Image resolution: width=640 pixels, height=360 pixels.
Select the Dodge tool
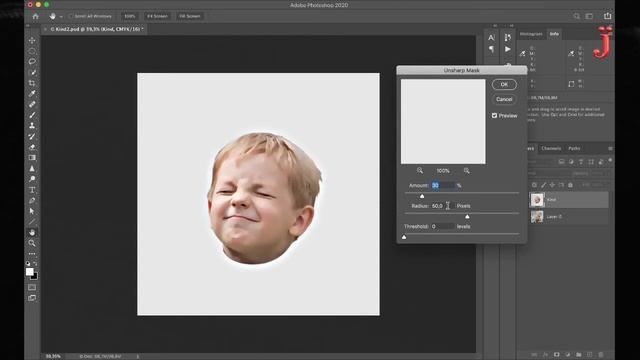coord(32,179)
